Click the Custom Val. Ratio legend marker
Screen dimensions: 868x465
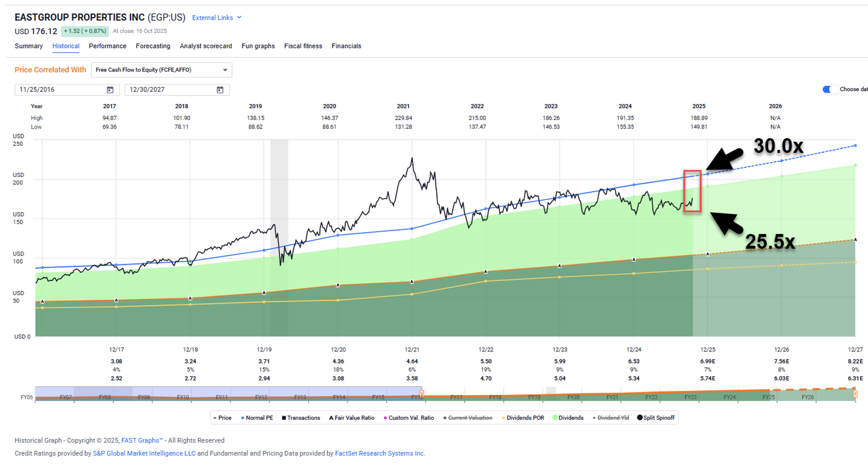point(385,418)
